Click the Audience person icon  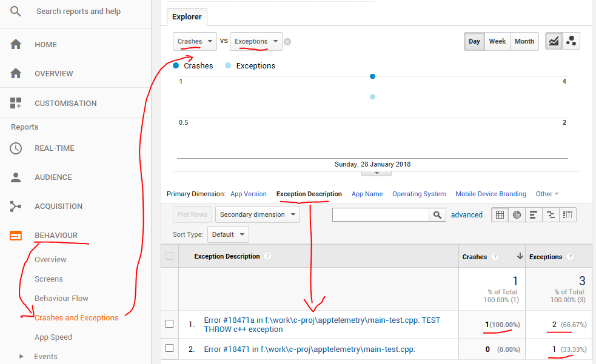[x=16, y=177]
